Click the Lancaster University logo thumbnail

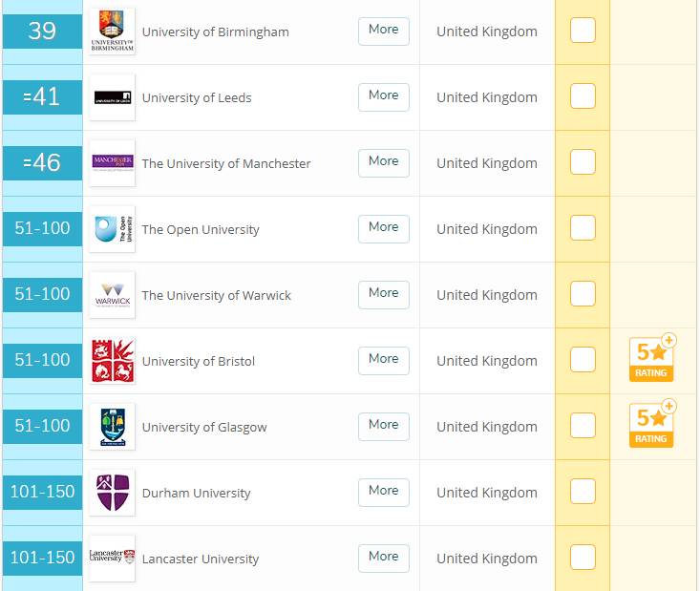pos(112,559)
